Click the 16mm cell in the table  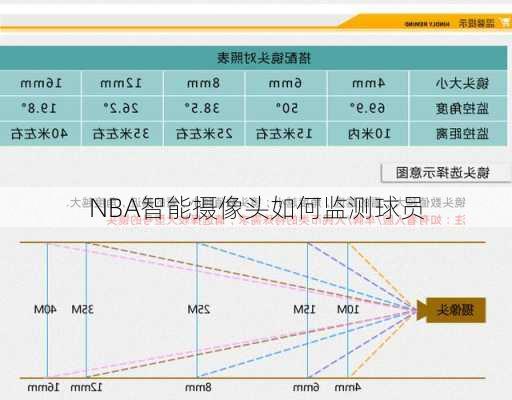[x=40, y=83]
